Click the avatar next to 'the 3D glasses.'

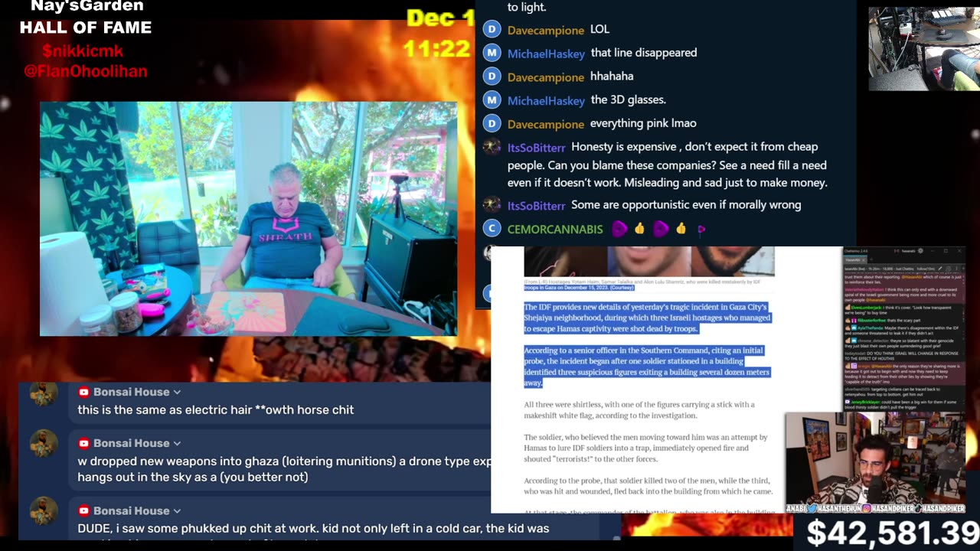click(492, 99)
